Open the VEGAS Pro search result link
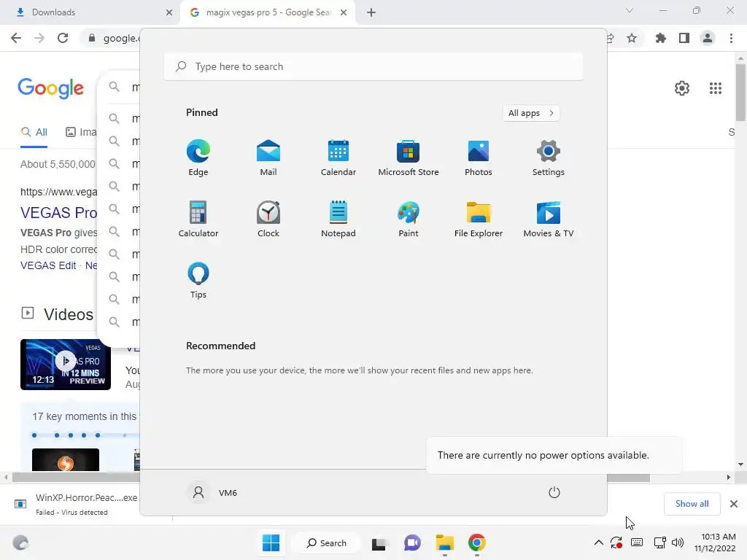 pos(58,213)
